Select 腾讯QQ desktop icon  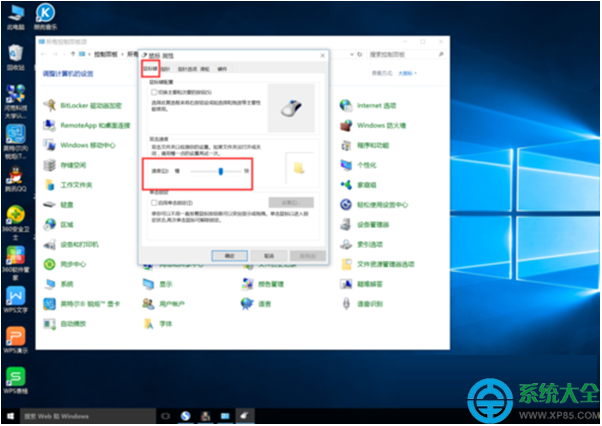tap(16, 179)
